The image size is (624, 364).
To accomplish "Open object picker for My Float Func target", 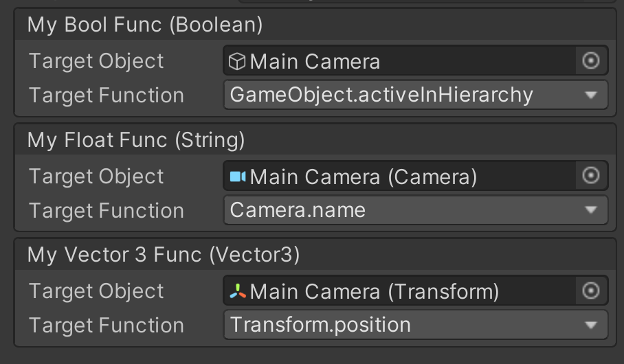I will click(x=591, y=177).
